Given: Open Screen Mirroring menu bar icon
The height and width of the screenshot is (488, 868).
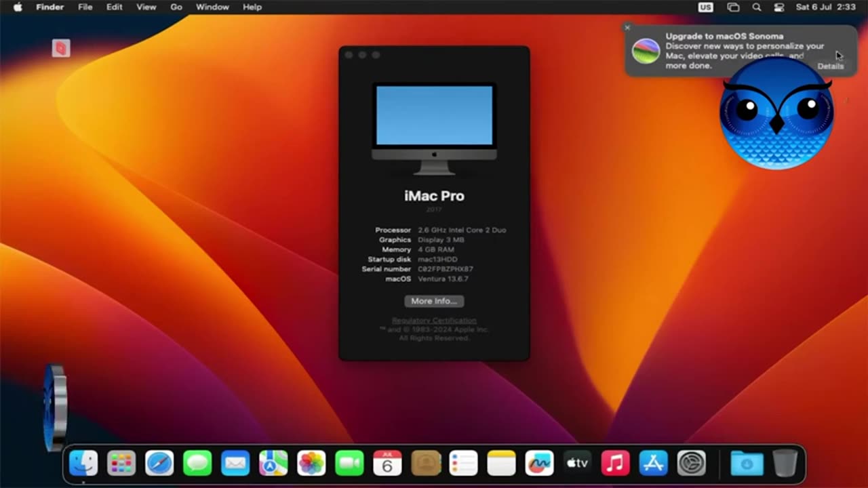Looking at the screenshot, I should coord(733,7).
